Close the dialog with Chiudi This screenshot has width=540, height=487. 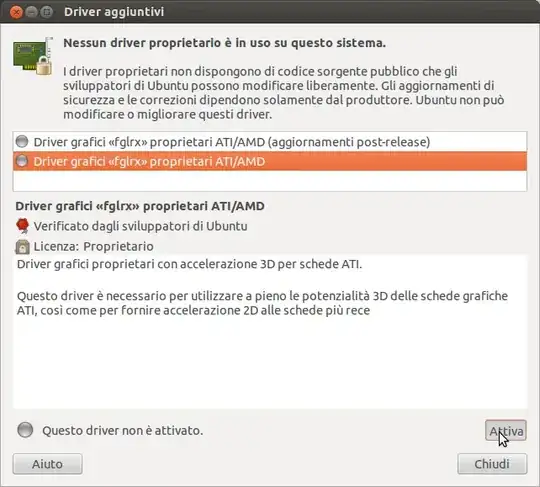[x=492, y=464]
